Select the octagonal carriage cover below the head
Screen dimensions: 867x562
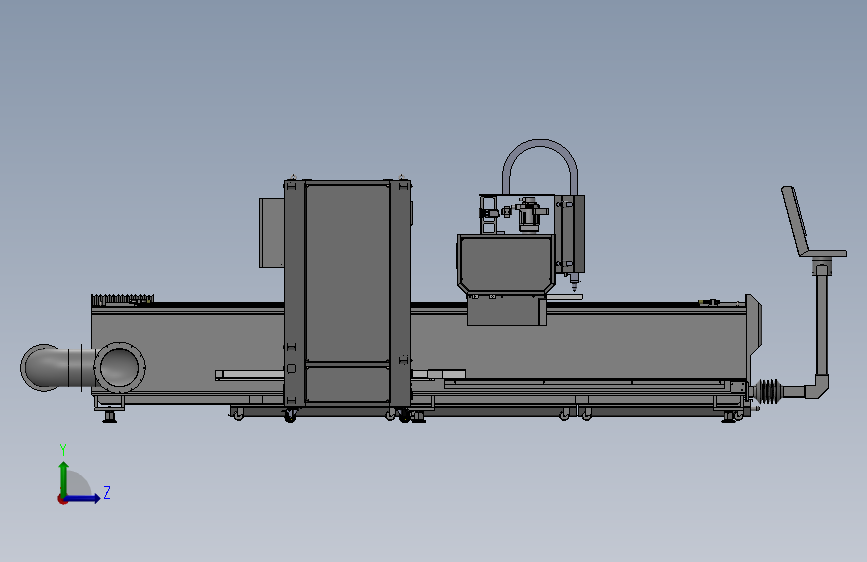[x=506, y=264]
